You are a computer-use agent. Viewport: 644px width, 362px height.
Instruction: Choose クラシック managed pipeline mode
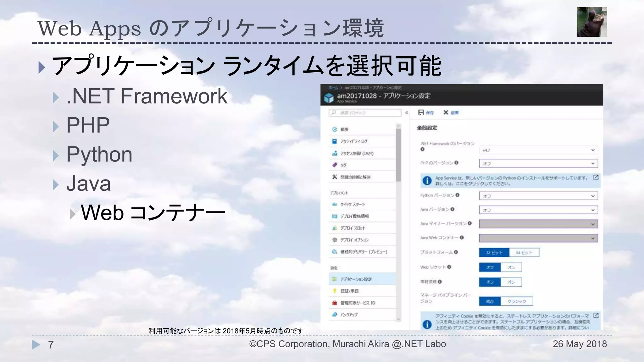click(517, 301)
